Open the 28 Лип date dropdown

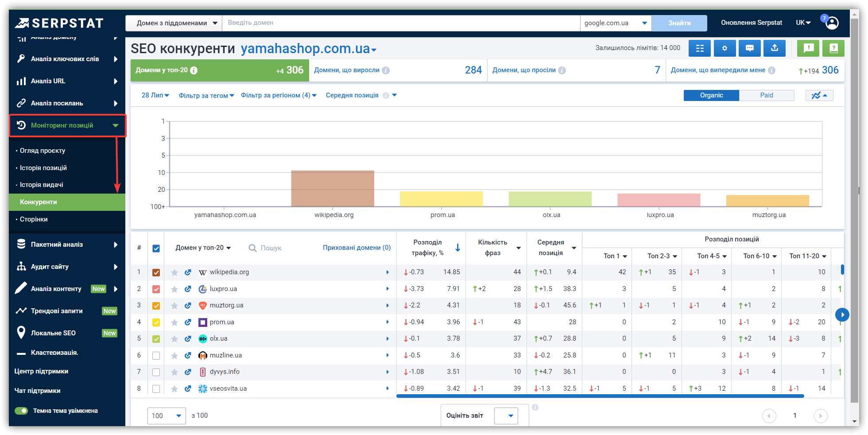(155, 95)
